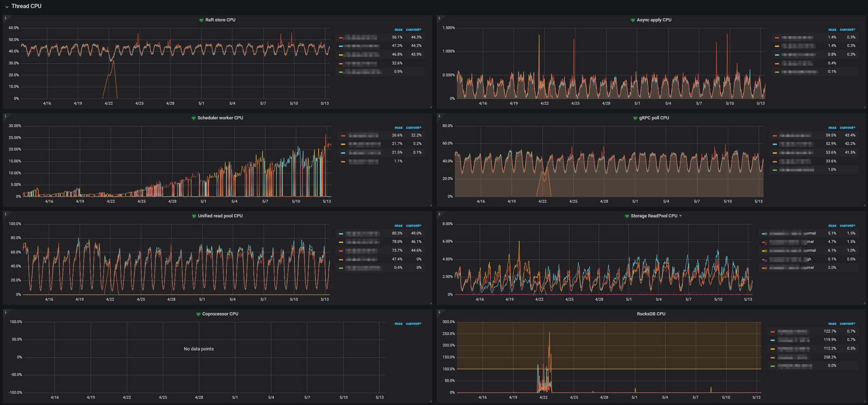The image size is (868, 405).
Task: Click the heart icon next to Unified read pool CPU
Action: (194, 217)
